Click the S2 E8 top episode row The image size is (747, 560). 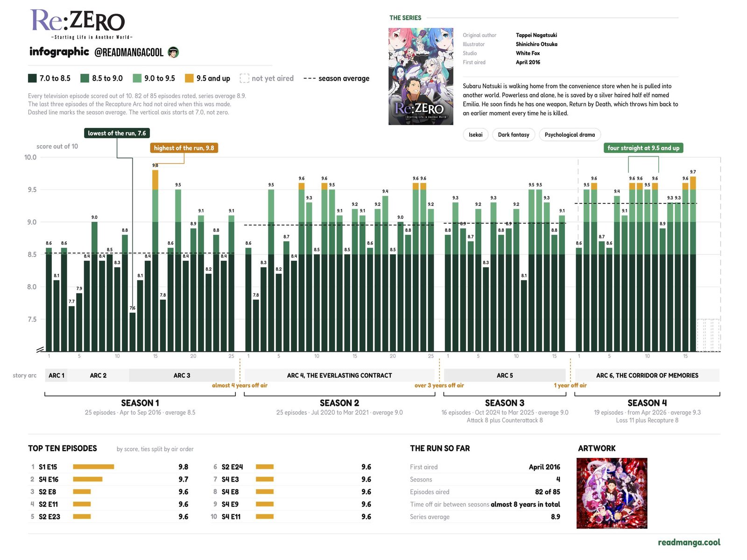click(109, 492)
